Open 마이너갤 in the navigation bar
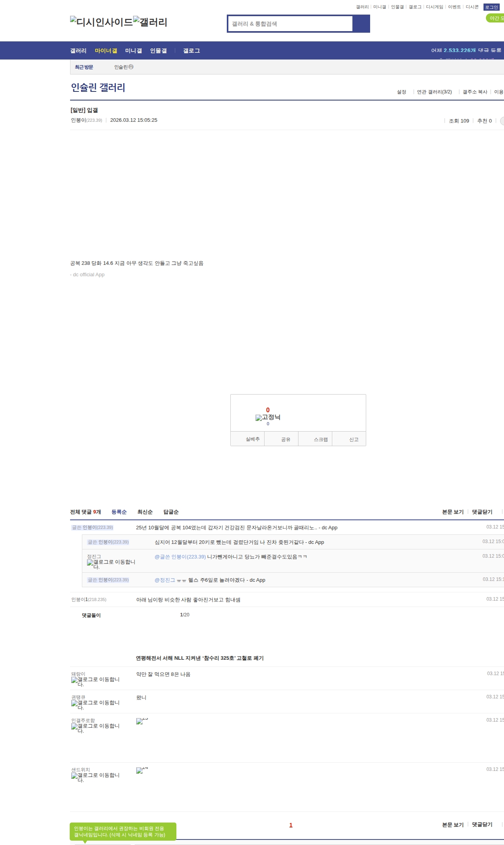Image resolution: width=504 pixels, height=845 pixels. click(106, 50)
